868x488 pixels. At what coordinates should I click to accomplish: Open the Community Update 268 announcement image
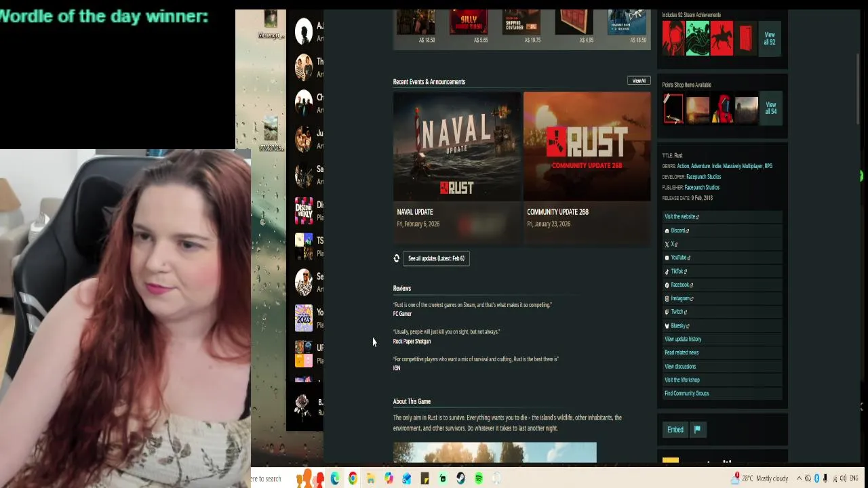[587, 146]
